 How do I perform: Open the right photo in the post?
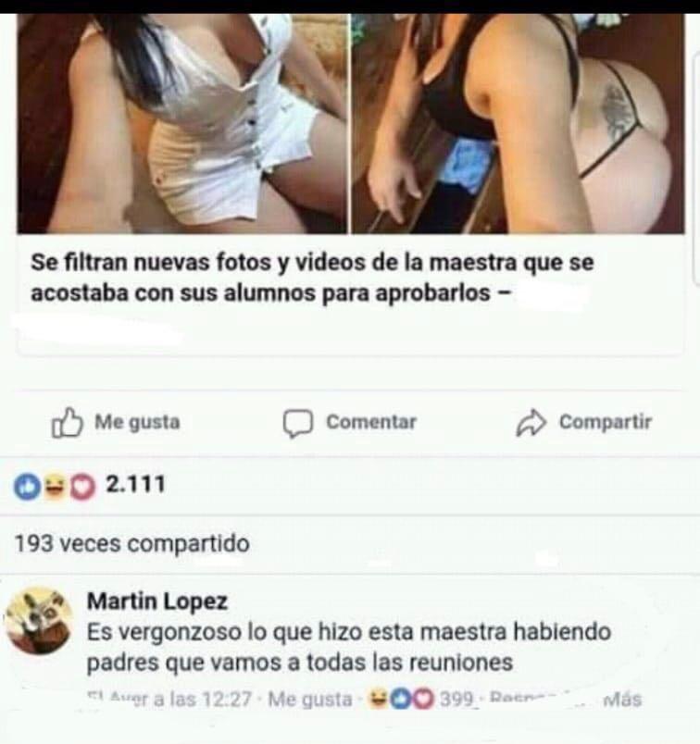[519, 123]
